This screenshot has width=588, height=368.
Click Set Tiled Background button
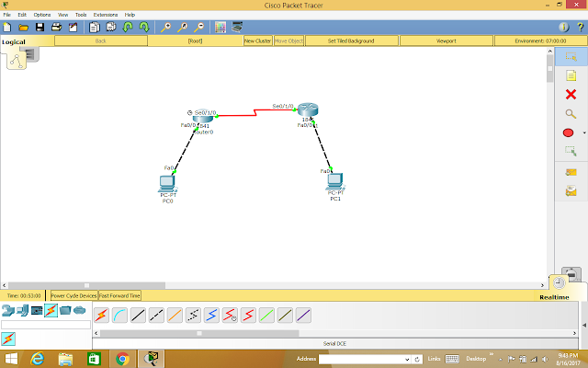pyautogui.click(x=351, y=40)
